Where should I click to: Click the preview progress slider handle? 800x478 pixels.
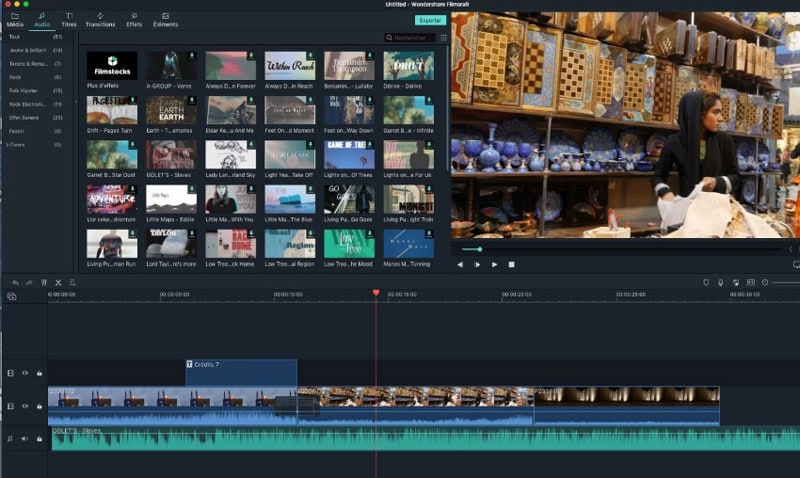point(480,249)
